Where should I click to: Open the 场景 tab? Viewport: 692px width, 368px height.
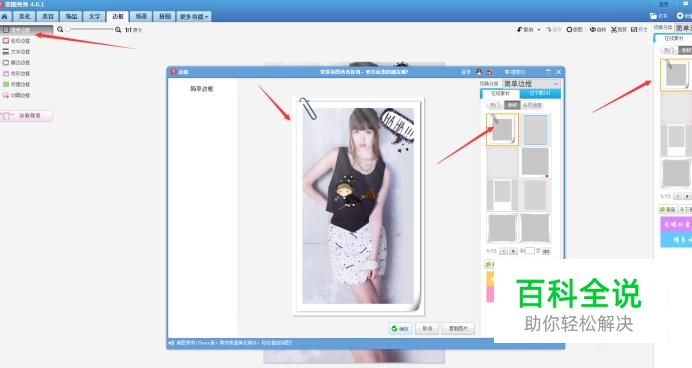tap(141, 16)
